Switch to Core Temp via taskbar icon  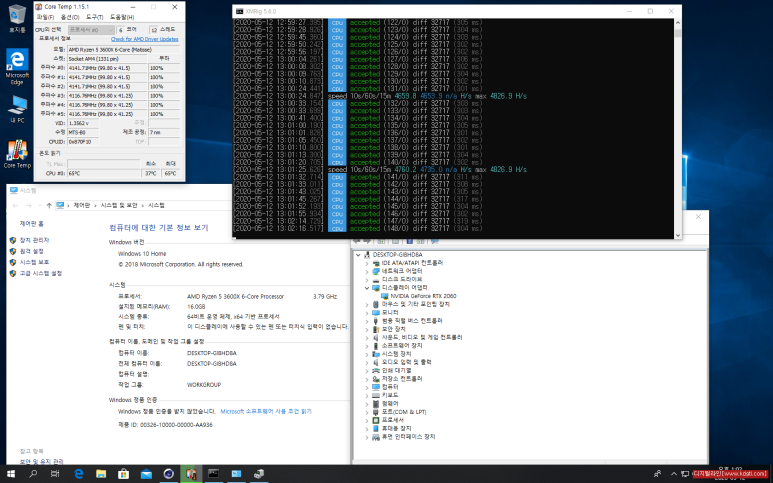click(191, 474)
